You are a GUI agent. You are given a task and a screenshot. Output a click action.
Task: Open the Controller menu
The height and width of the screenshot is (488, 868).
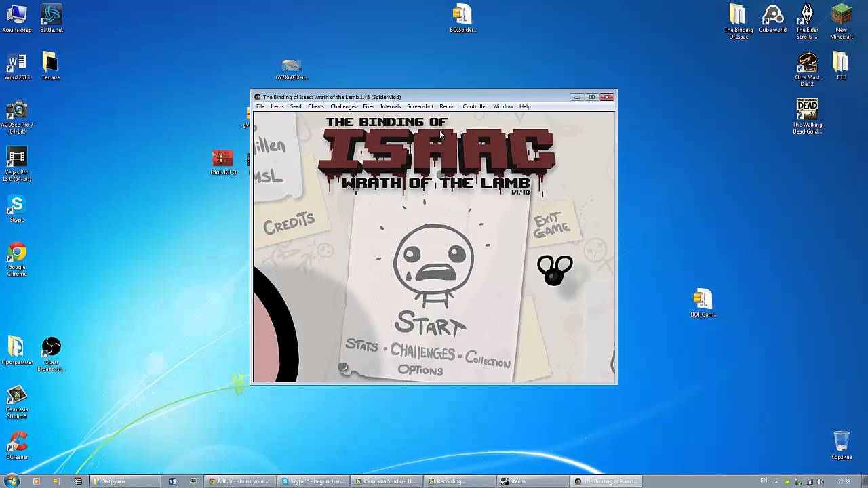coord(475,106)
